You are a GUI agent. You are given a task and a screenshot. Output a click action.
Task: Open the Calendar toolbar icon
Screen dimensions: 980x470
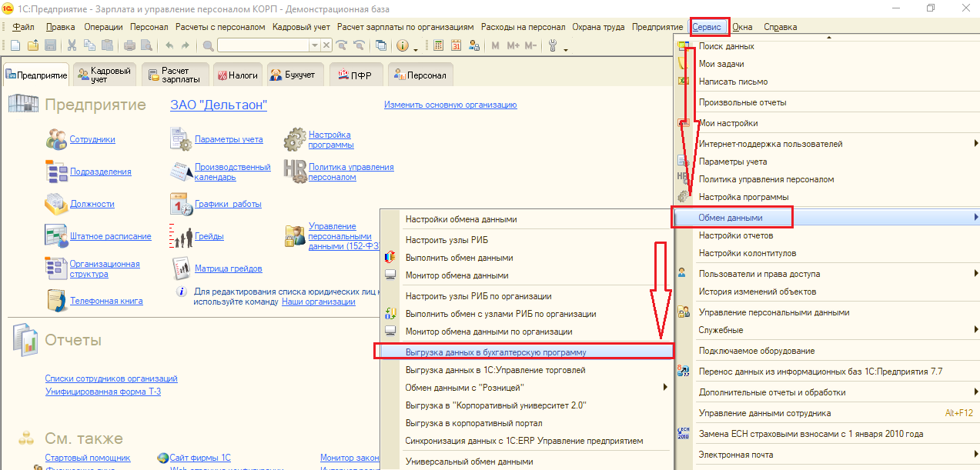pos(456,45)
